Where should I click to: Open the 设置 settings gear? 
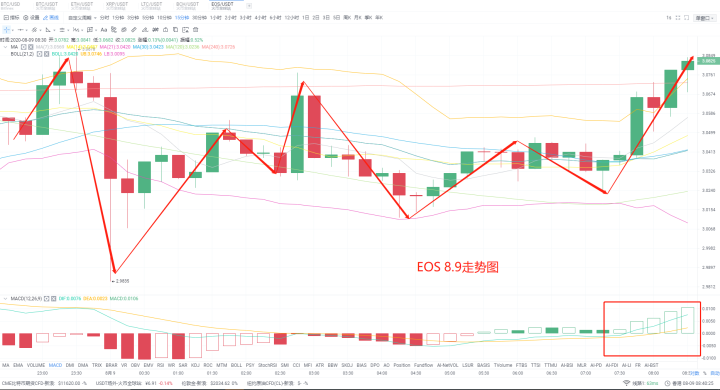[31, 17]
